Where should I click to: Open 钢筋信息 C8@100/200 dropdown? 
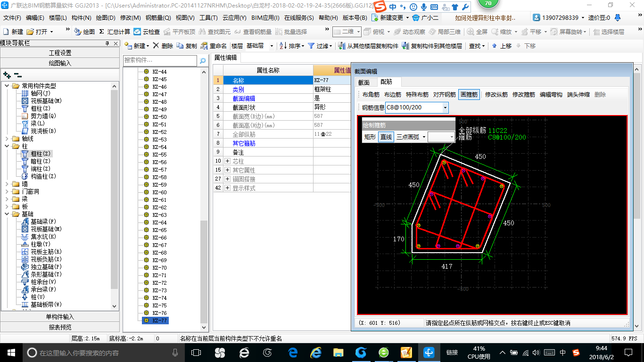[x=445, y=107]
